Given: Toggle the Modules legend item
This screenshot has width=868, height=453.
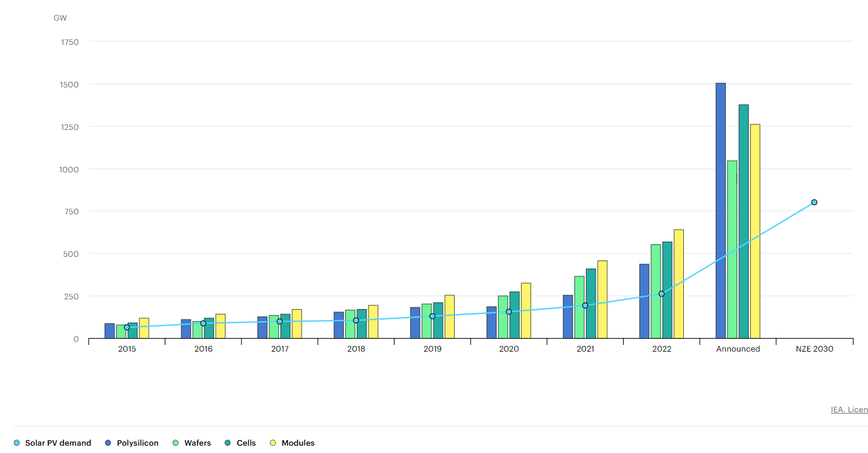Looking at the screenshot, I should [x=292, y=443].
